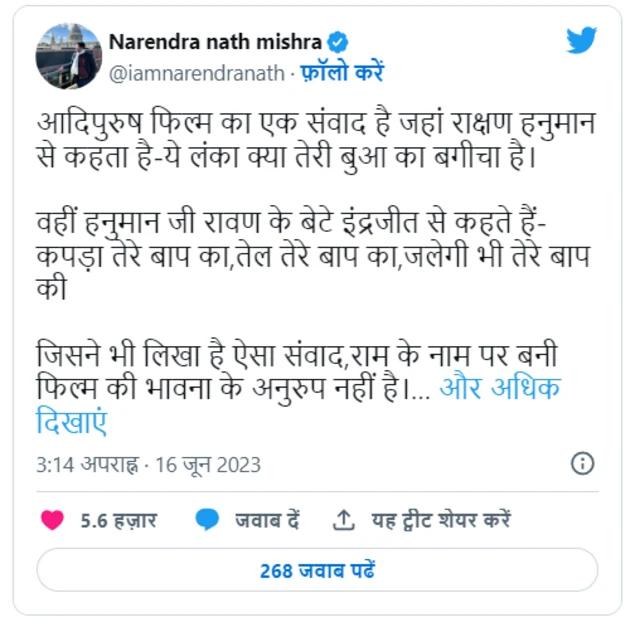Click the जवाब दें reply label
Viewport: 640px width, 627px height.
[268, 520]
